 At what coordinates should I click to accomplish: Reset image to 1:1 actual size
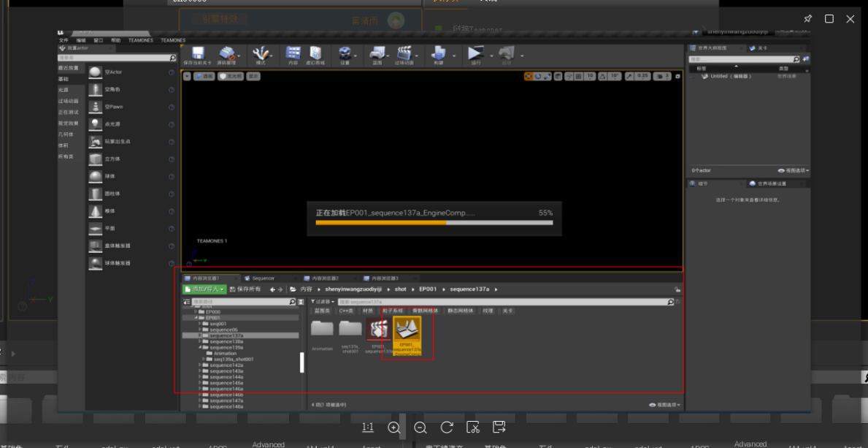tap(368, 428)
